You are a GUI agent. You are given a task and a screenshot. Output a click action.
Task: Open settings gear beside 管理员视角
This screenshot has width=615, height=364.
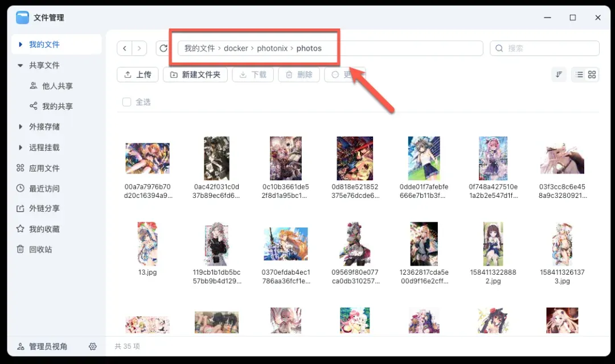(x=93, y=346)
